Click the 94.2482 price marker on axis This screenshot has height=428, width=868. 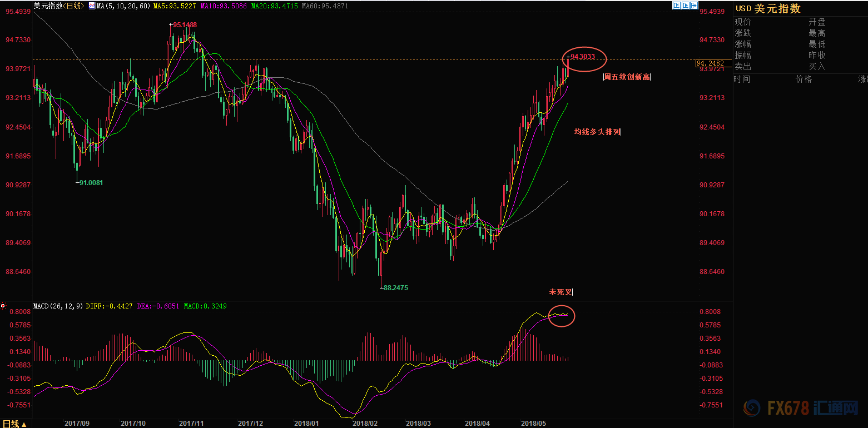[710, 63]
